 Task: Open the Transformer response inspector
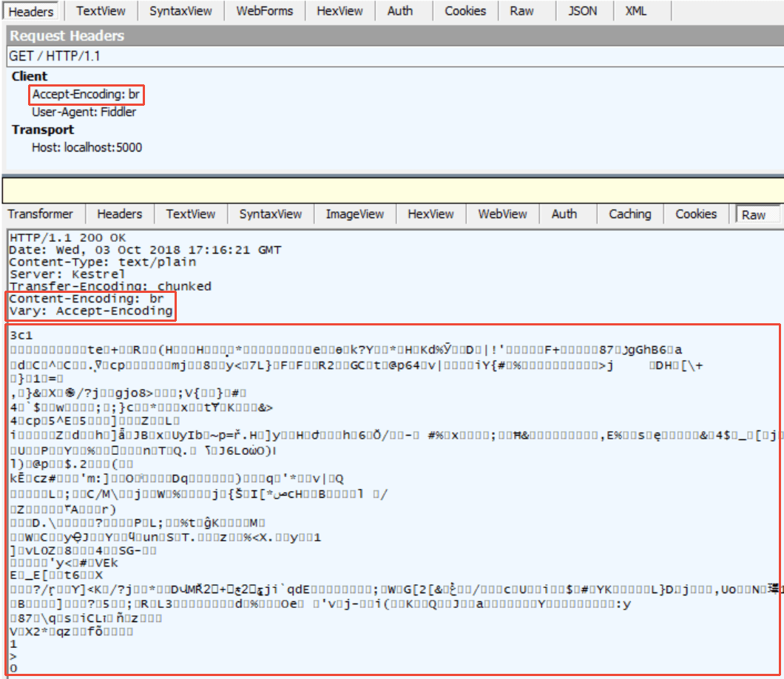pos(41,214)
